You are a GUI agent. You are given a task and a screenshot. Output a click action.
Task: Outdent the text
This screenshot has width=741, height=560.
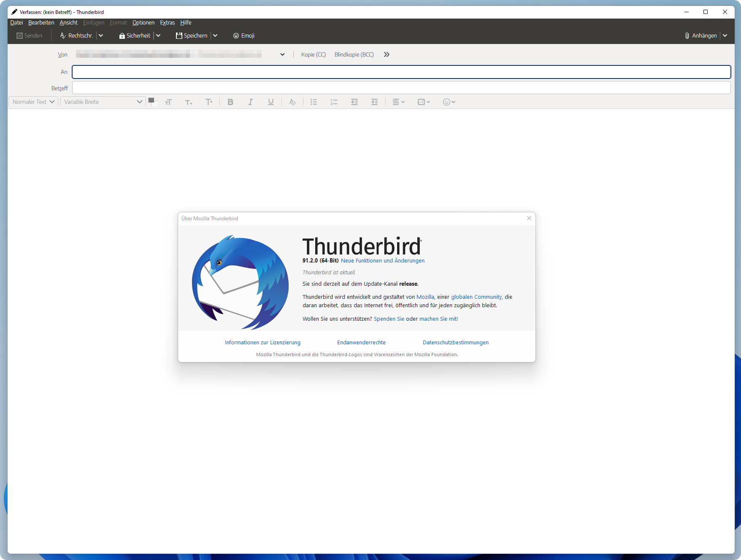[x=354, y=102]
